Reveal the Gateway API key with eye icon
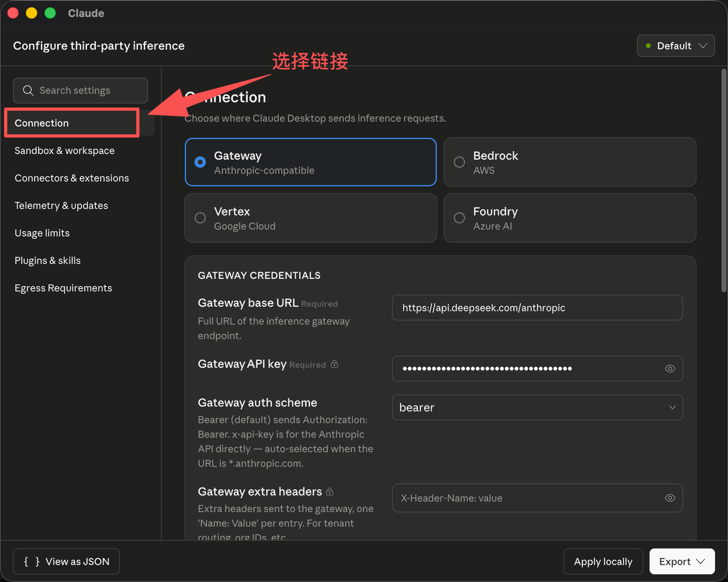The height and width of the screenshot is (582, 728). click(670, 368)
